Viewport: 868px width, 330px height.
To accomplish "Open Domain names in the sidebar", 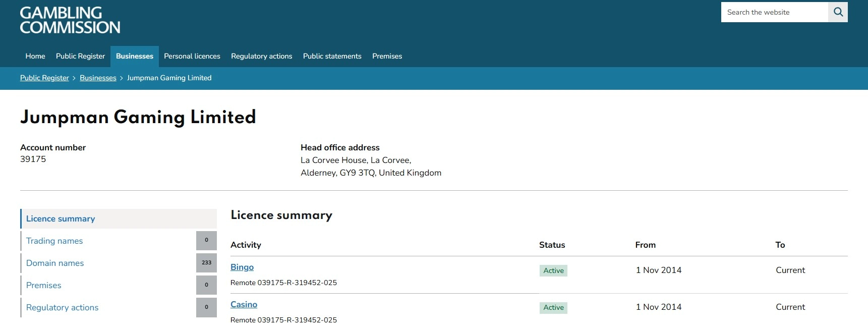I will pyautogui.click(x=55, y=263).
